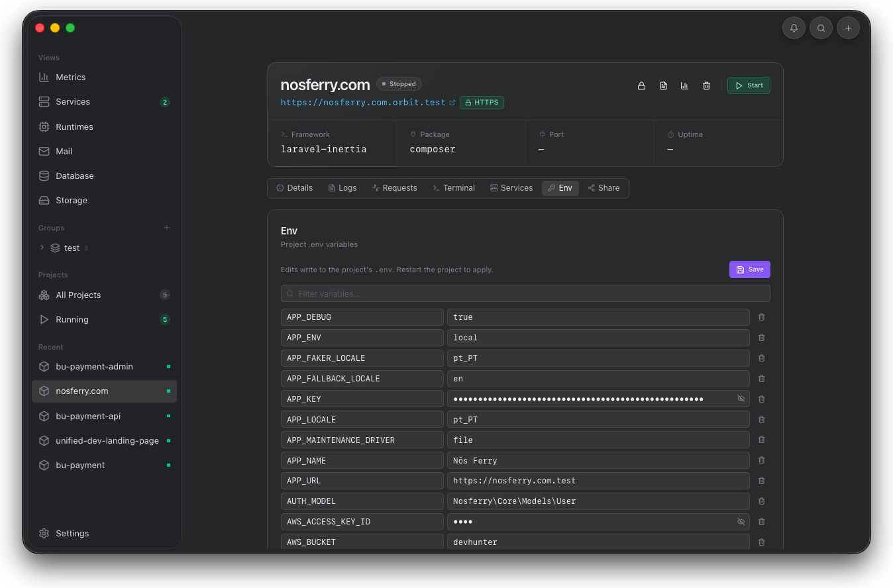Delete the APP_NAME variable

762,460
